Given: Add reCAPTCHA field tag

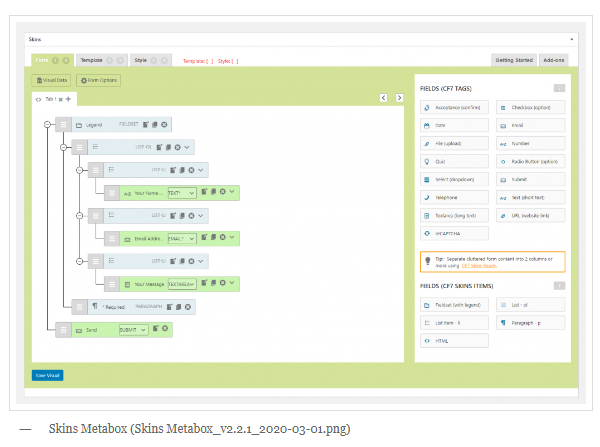Looking at the screenshot, I should coord(457,233).
